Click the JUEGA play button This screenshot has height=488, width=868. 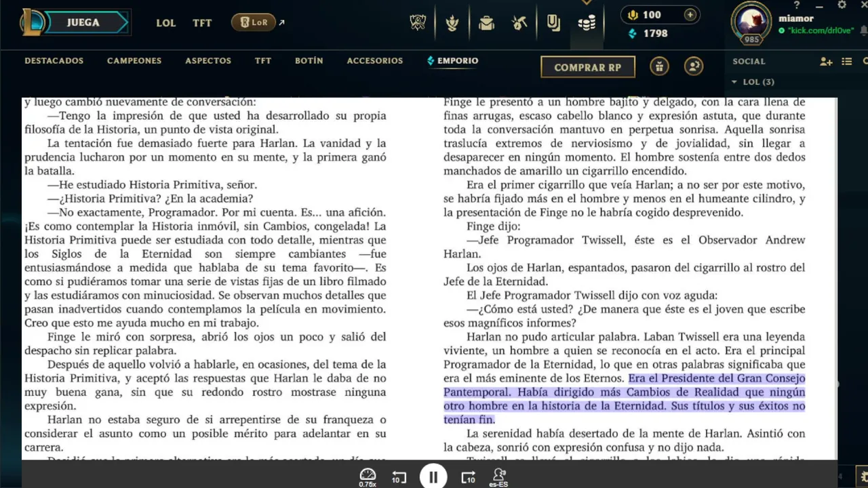pos(83,22)
